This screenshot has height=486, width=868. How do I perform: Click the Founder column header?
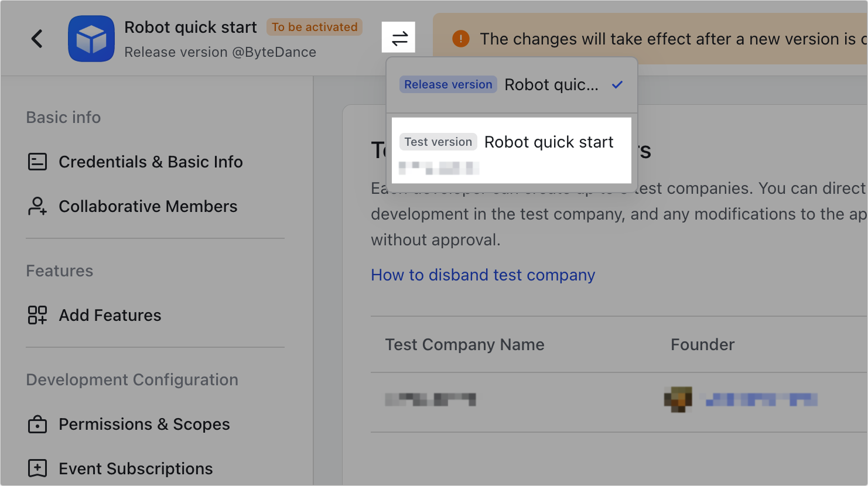point(702,344)
